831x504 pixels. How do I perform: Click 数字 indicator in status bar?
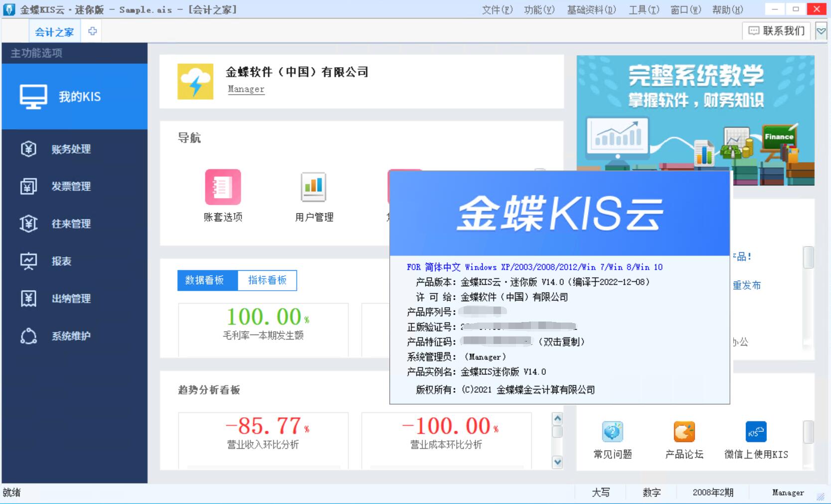[x=652, y=493]
